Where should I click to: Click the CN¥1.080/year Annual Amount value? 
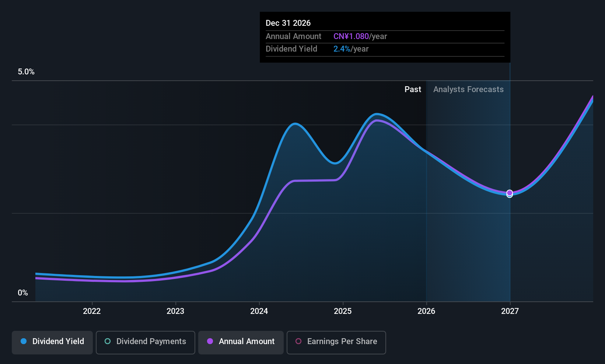click(x=360, y=36)
